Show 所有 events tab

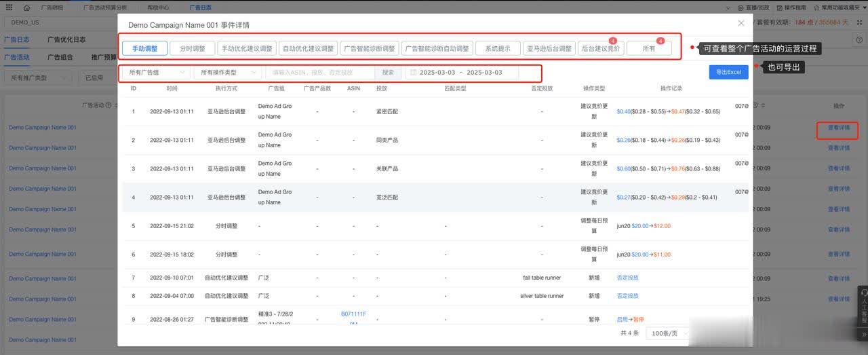coord(649,48)
